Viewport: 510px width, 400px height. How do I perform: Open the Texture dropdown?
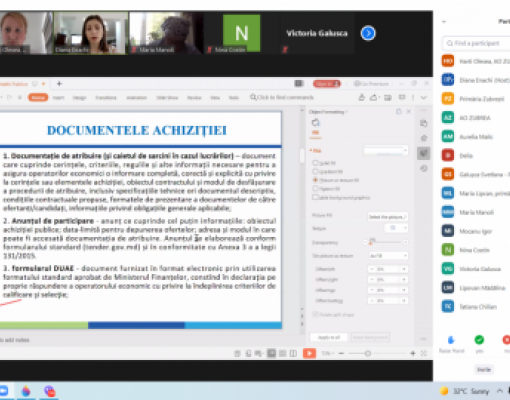click(396, 228)
